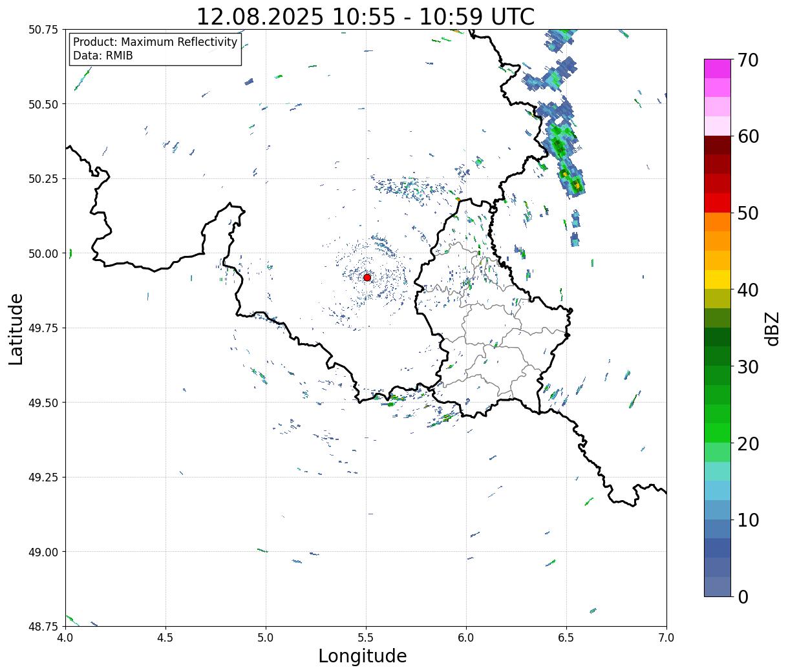Click the slate blue swatch at the colorbar bottom

point(718,586)
